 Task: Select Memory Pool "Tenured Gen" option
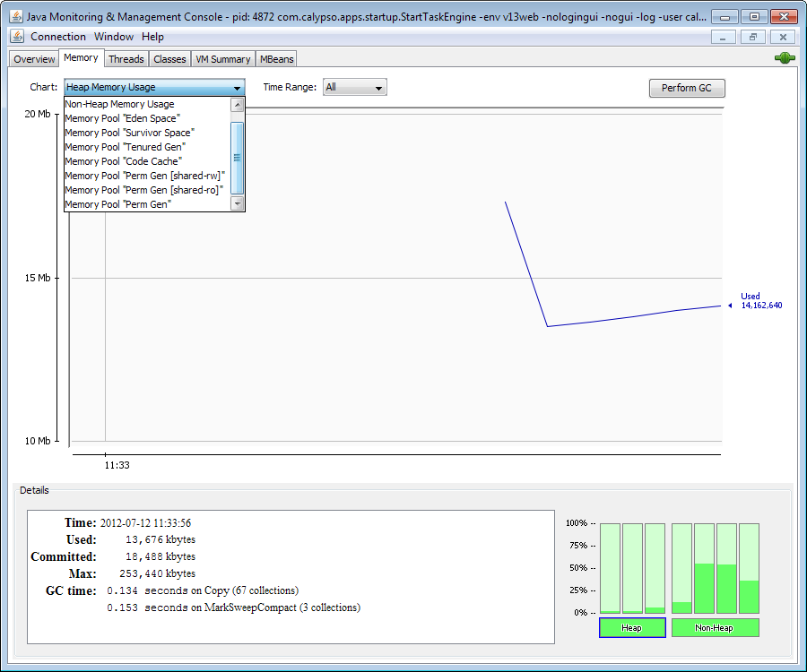coord(148,147)
